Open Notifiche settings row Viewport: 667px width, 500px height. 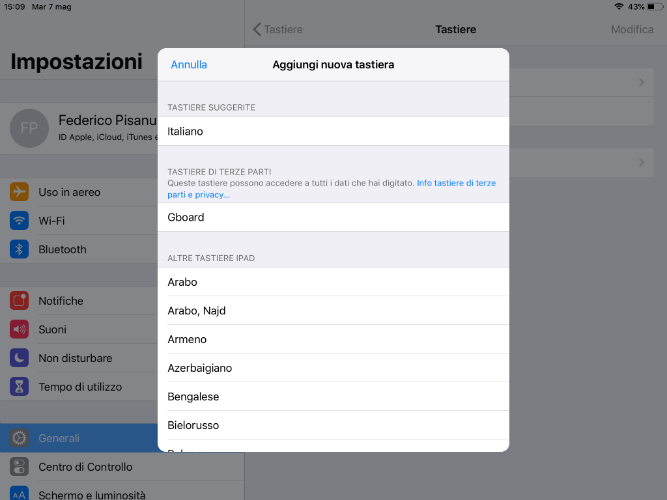[x=79, y=300]
